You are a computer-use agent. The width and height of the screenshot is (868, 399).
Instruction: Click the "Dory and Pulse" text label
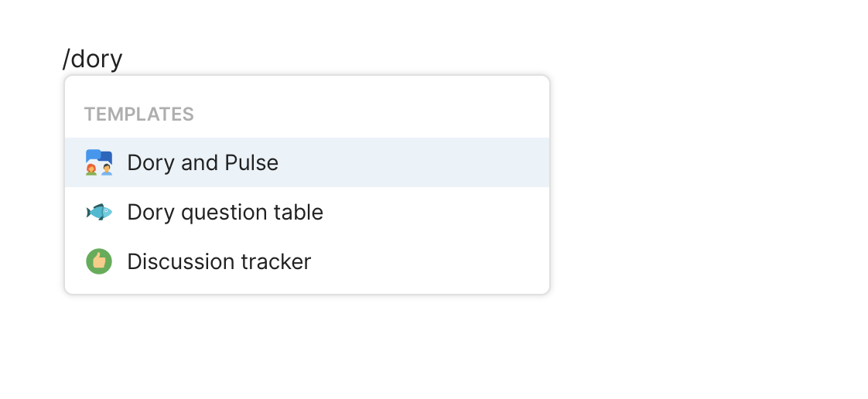click(x=203, y=162)
